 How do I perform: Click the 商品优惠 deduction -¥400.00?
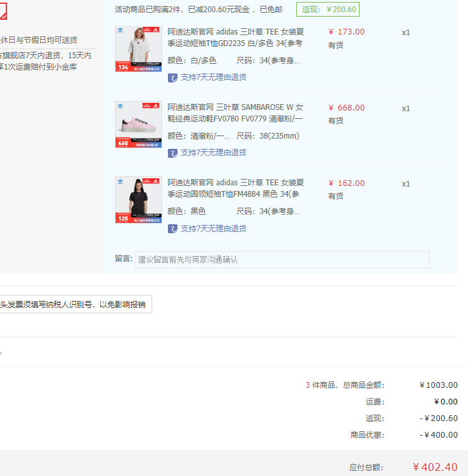439,434
